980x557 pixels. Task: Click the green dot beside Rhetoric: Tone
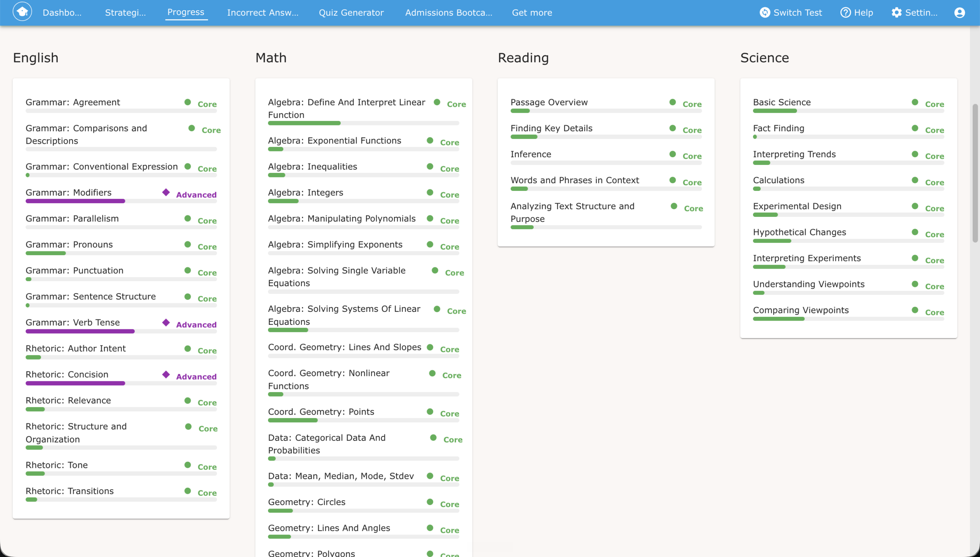tap(188, 465)
